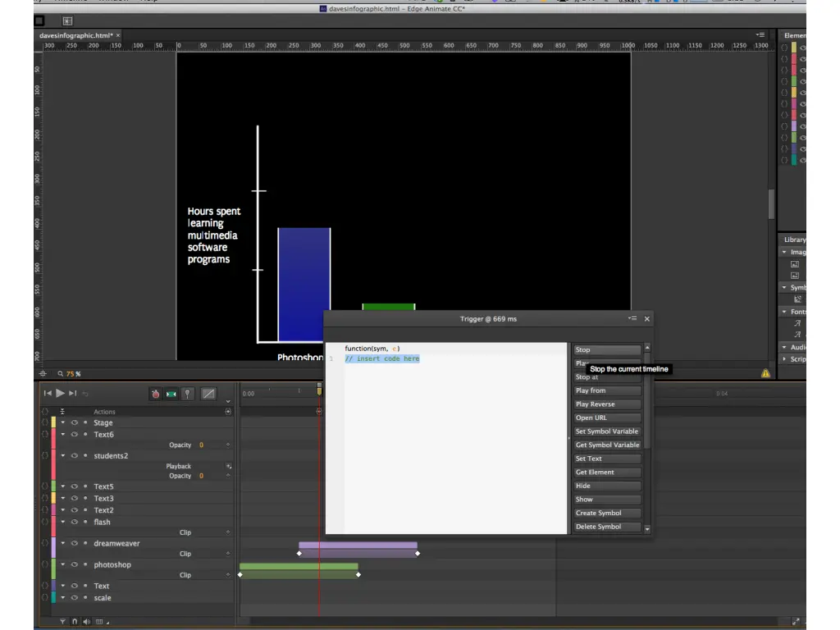Collapse the photoshop layer triangle
840x630 pixels.
(62, 564)
